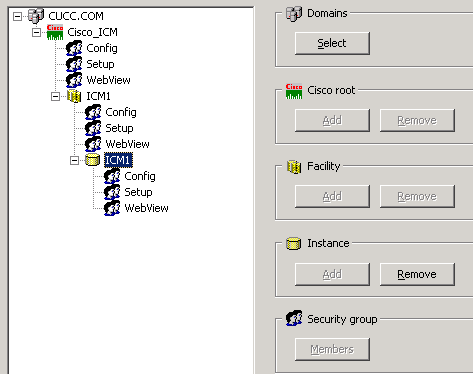Click the Instance panel cylinder icon

[x=294, y=244]
